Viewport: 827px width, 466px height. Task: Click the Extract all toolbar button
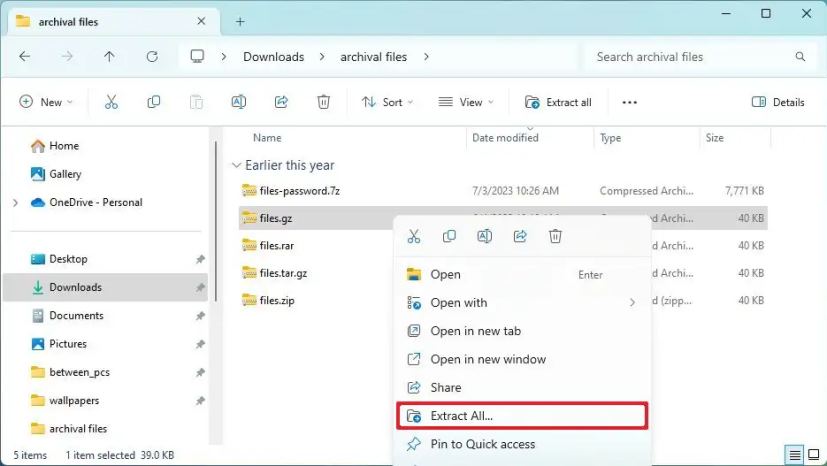pyautogui.click(x=558, y=102)
